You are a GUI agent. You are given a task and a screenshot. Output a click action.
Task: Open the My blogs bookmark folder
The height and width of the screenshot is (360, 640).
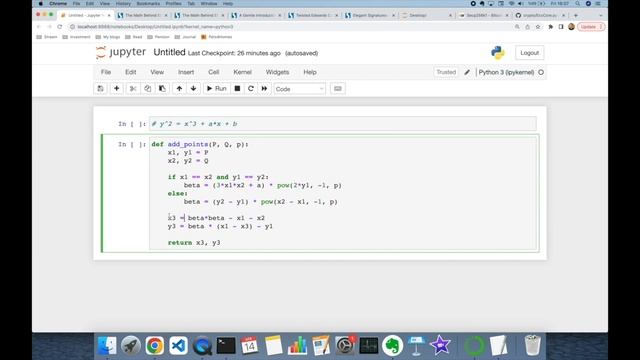(108, 37)
